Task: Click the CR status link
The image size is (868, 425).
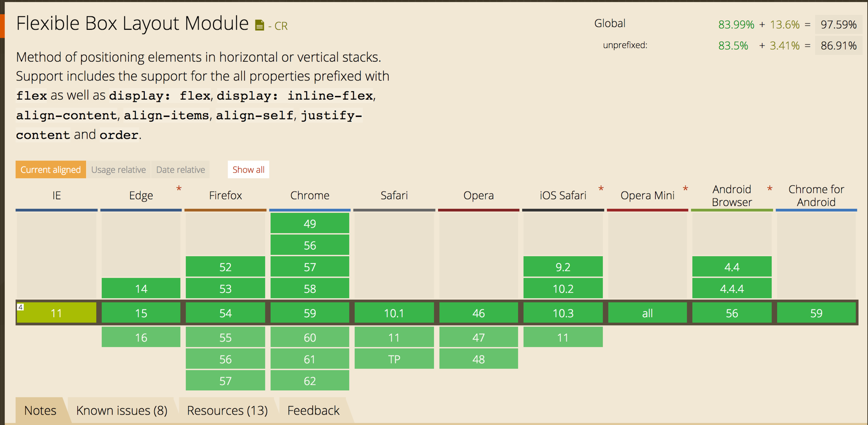Action: (x=281, y=26)
